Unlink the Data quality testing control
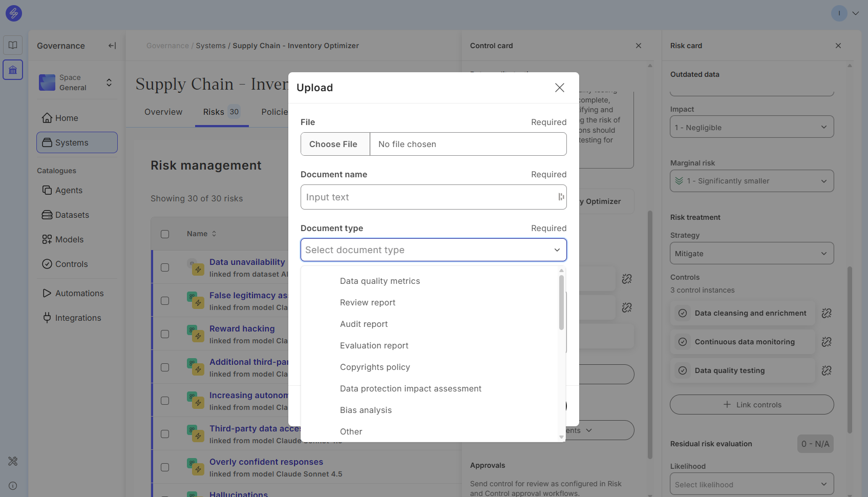This screenshot has width=868, height=497. pos(826,370)
